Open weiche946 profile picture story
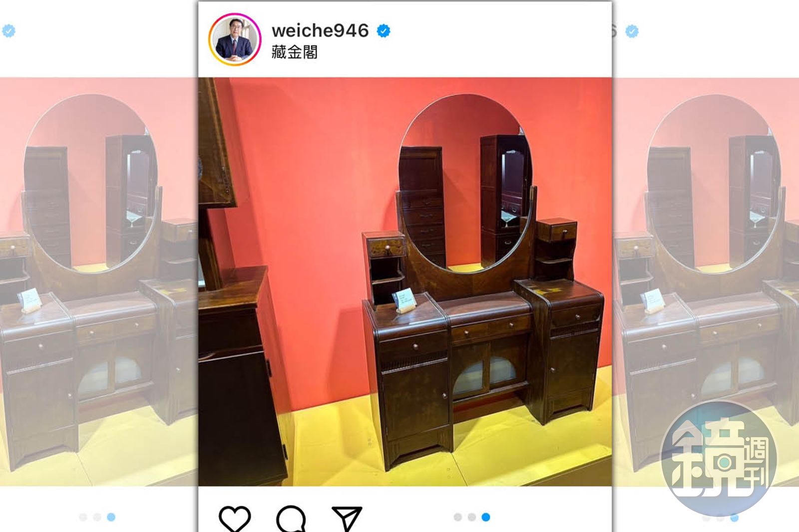Viewport: 799px width, 532px height. (x=235, y=40)
